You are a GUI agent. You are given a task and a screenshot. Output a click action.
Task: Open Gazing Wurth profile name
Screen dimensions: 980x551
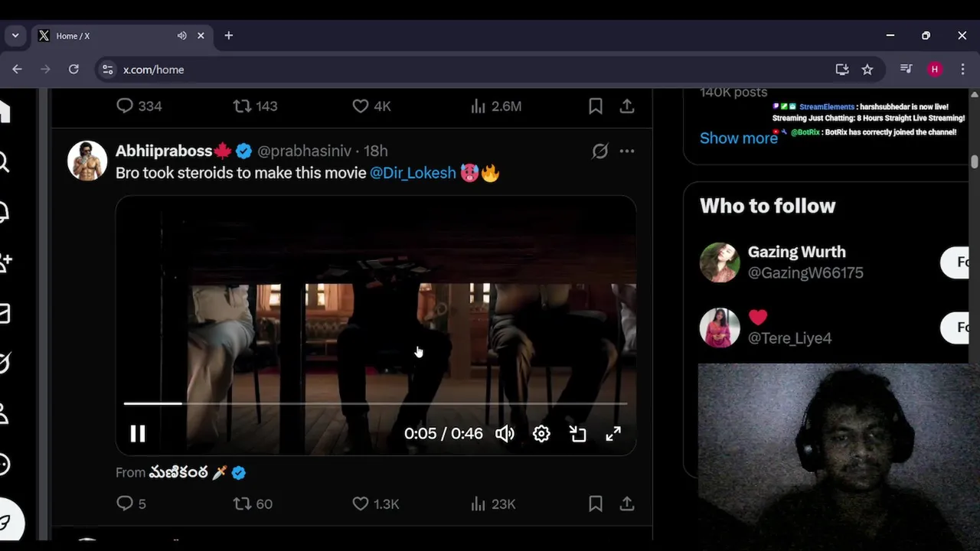796,252
